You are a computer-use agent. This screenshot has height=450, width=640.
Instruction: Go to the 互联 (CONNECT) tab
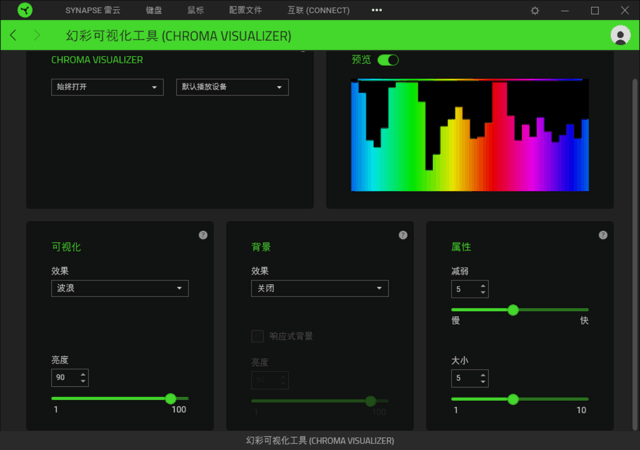point(318,10)
